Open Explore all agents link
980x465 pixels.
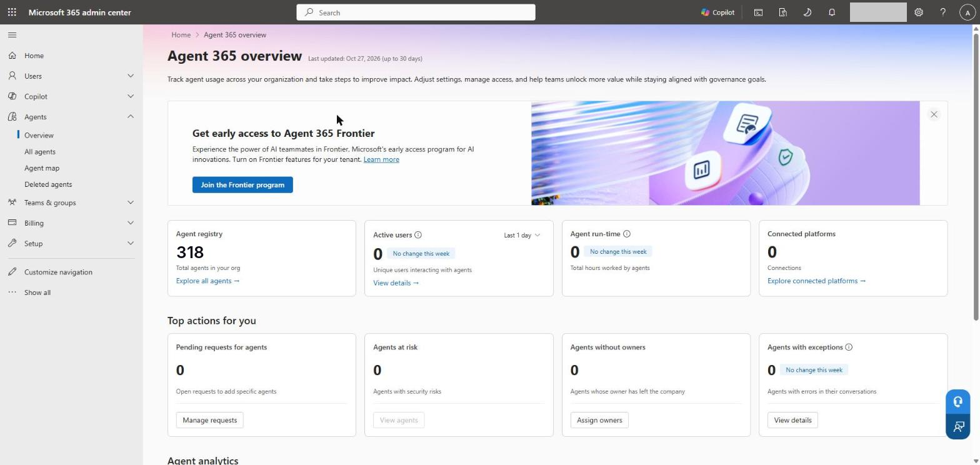208,281
